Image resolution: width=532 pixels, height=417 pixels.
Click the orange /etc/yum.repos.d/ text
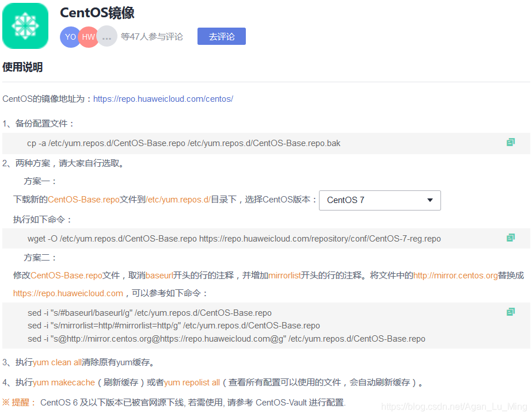tap(178, 200)
